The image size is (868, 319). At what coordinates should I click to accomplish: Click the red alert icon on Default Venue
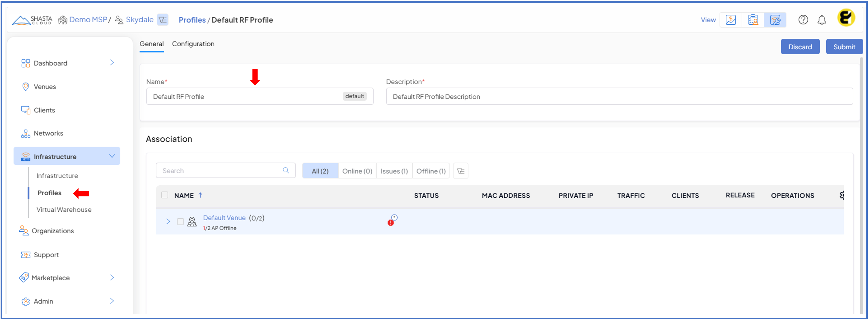click(x=391, y=223)
